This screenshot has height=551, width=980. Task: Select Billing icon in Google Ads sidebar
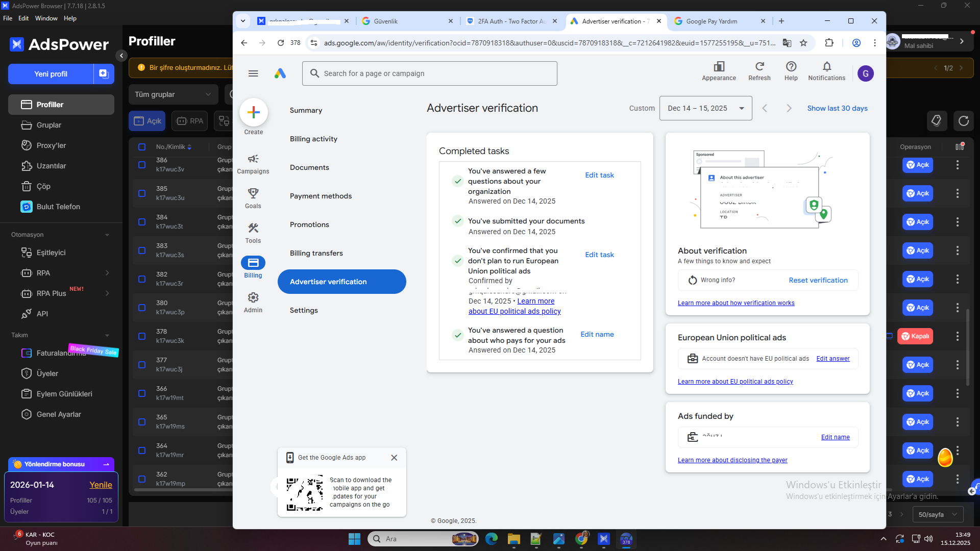(253, 263)
